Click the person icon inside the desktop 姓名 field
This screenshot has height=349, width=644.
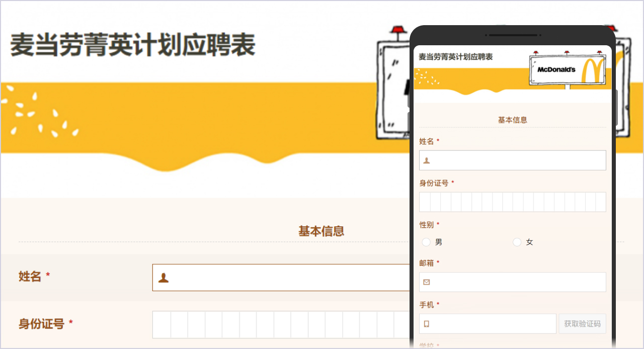[x=163, y=277]
